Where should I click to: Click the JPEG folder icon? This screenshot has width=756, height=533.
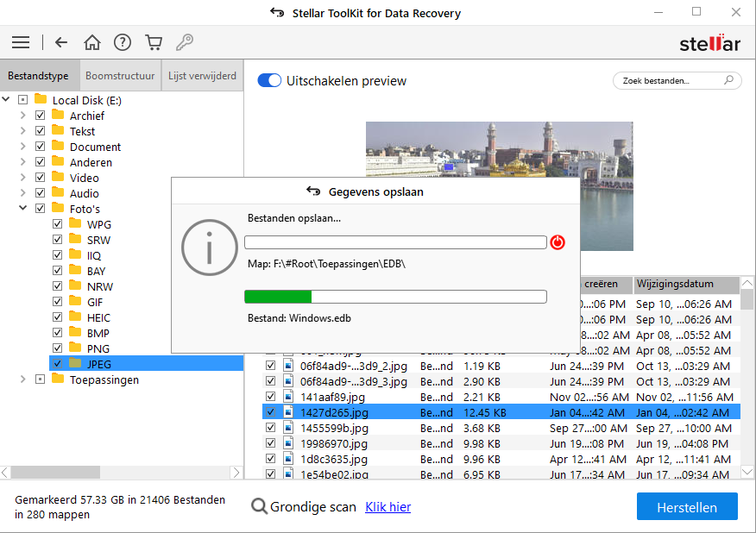click(x=75, y=363)
